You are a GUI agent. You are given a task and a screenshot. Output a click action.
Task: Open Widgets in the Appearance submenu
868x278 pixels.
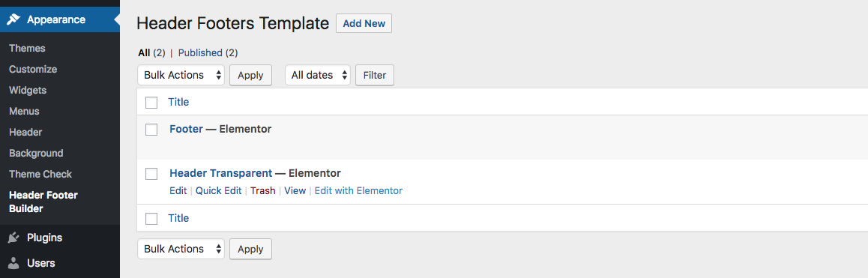[x=28, y=90]
